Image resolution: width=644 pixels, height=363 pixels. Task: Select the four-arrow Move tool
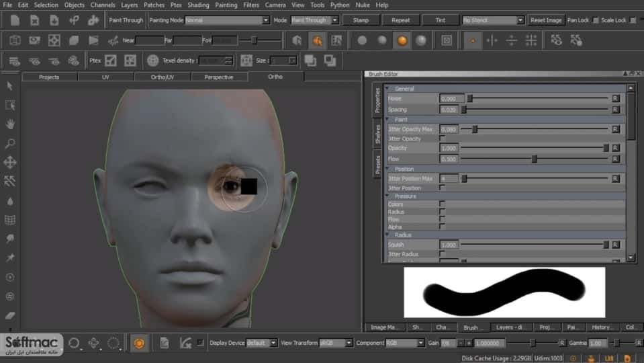tap(10, 163)
